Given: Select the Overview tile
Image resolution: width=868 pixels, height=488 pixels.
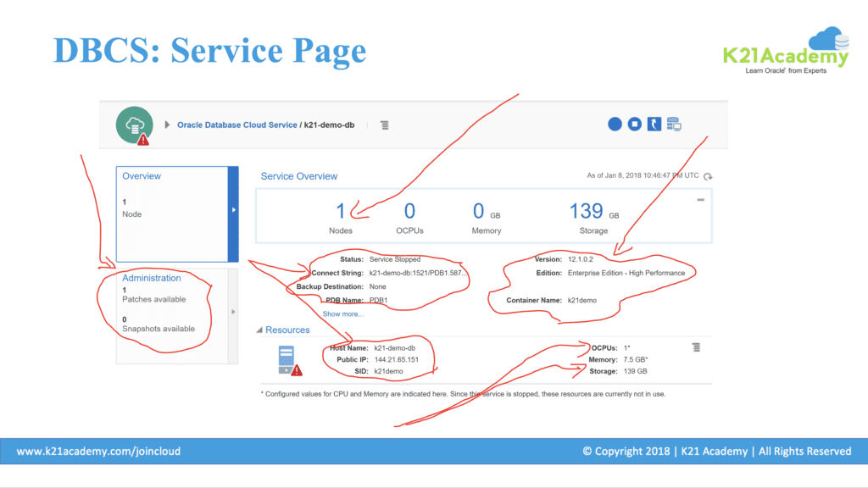Looking at the screenshot, I should pyautogui.click(x=172, y=213).
